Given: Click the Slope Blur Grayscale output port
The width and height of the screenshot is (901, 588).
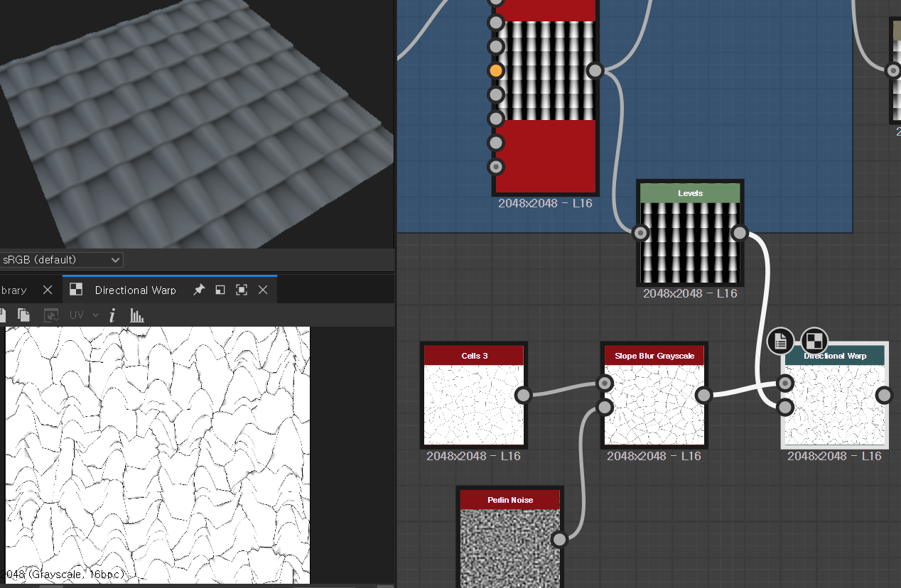Looking at the screenshot, I should 703,395.
